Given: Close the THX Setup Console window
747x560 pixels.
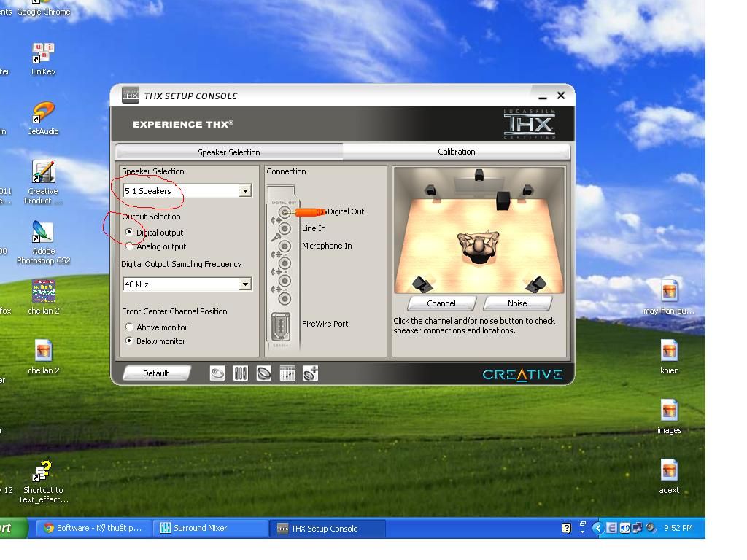Looking at the screenshot, I should [561, 96].
